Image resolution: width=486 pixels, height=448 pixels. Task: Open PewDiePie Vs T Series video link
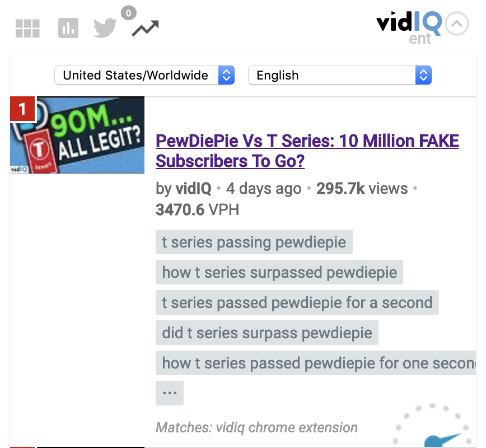click(x=307, y=151)
